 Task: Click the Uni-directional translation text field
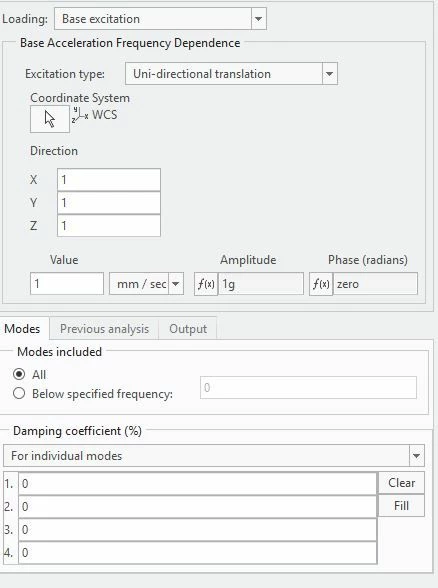tap(224, 74)
